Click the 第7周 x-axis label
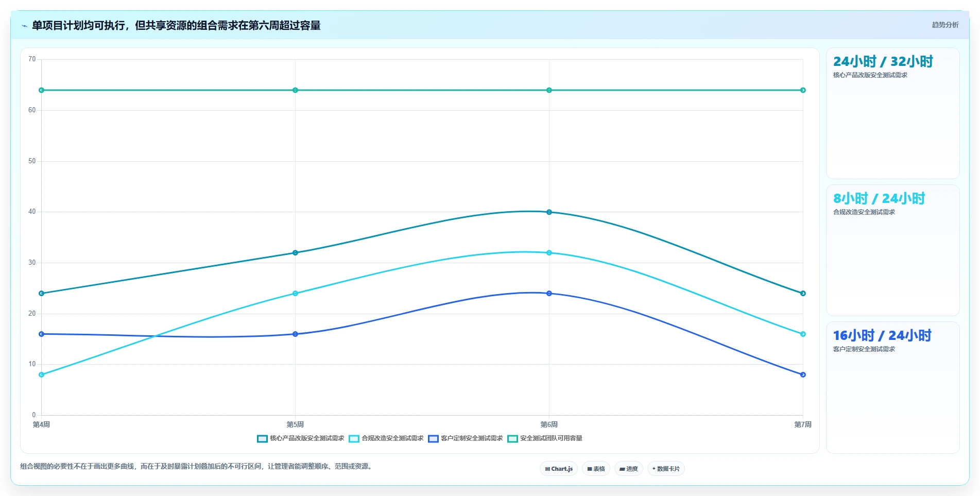 (803, 424)
